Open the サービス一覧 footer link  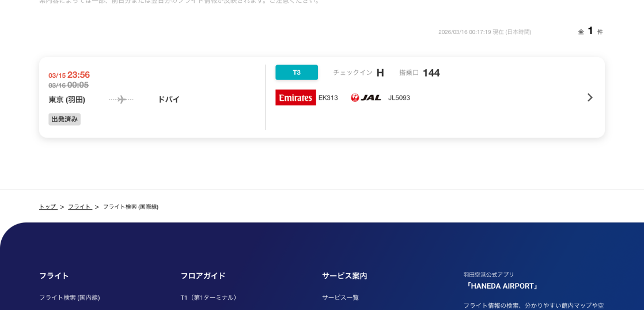340,297
